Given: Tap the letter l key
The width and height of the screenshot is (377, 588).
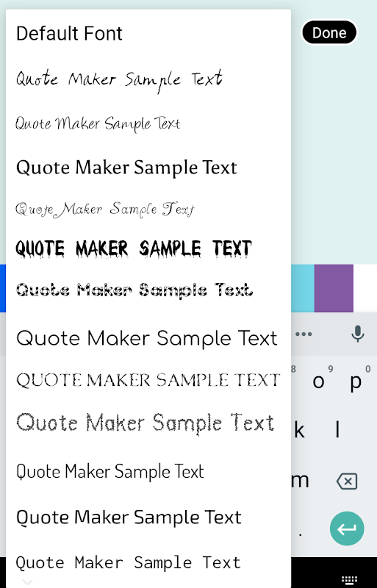Looking at the screenshot, I should point(337,430).
